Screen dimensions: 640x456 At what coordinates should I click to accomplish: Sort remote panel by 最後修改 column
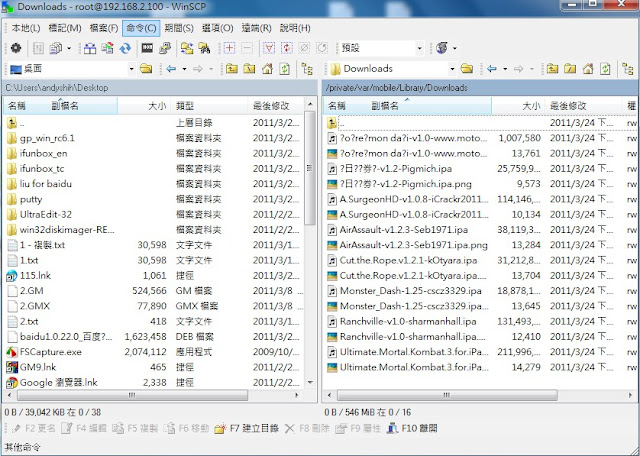(583, 106)
